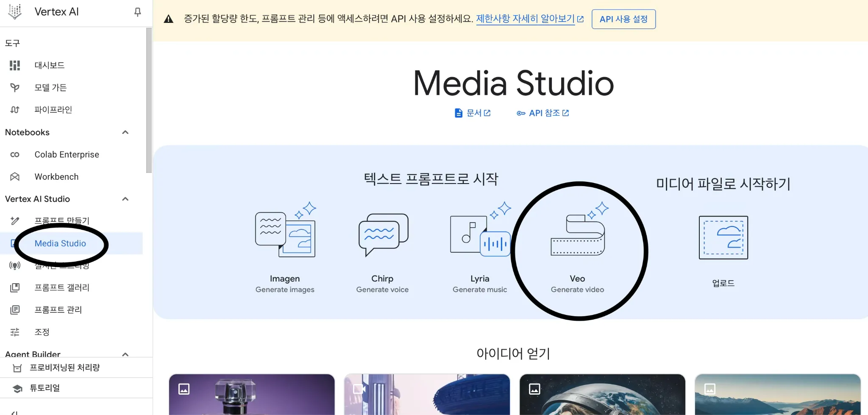Click the 프로비저닝된 처리량 basket icon
The width and height of the screenshot is (868, 415).
click(x=17, y=368)
